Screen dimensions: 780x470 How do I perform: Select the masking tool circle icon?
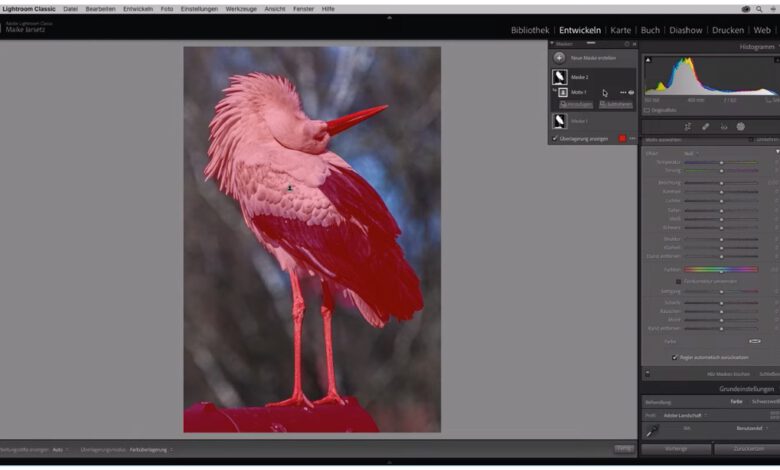[741, 127]
